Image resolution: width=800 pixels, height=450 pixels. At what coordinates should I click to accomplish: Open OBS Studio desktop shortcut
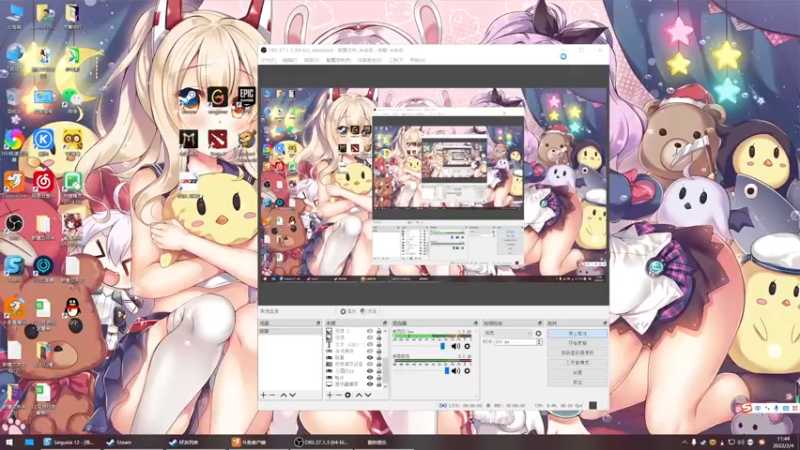coord(14,224)
